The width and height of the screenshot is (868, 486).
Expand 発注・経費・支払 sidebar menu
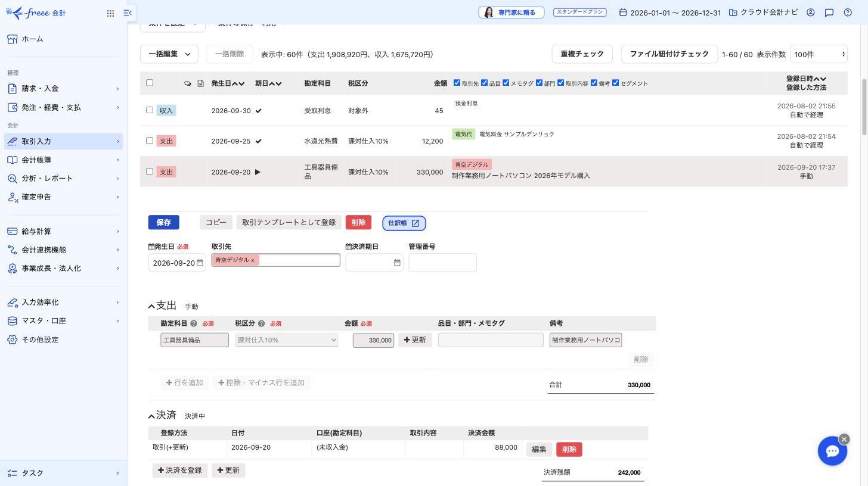(x=64, y=108)
